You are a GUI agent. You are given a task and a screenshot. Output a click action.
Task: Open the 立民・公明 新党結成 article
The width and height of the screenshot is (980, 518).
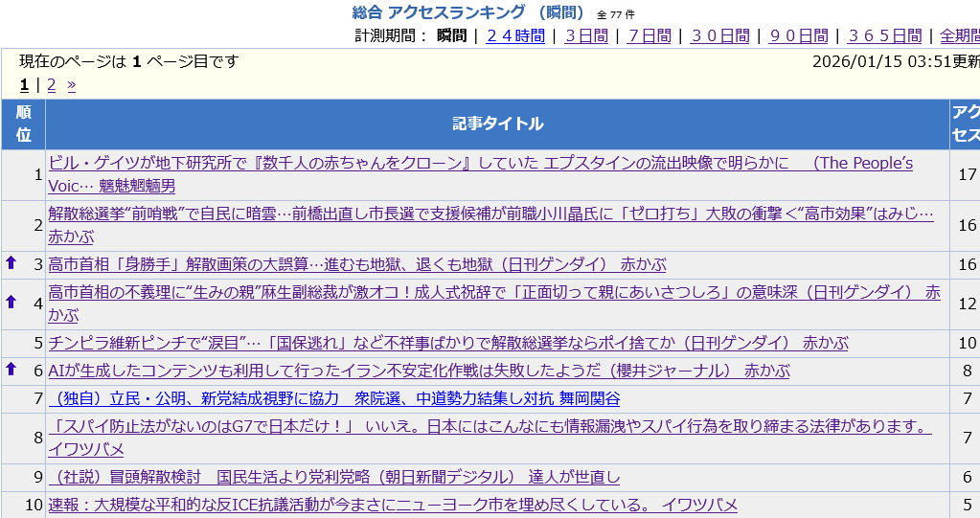click(333, 399)
